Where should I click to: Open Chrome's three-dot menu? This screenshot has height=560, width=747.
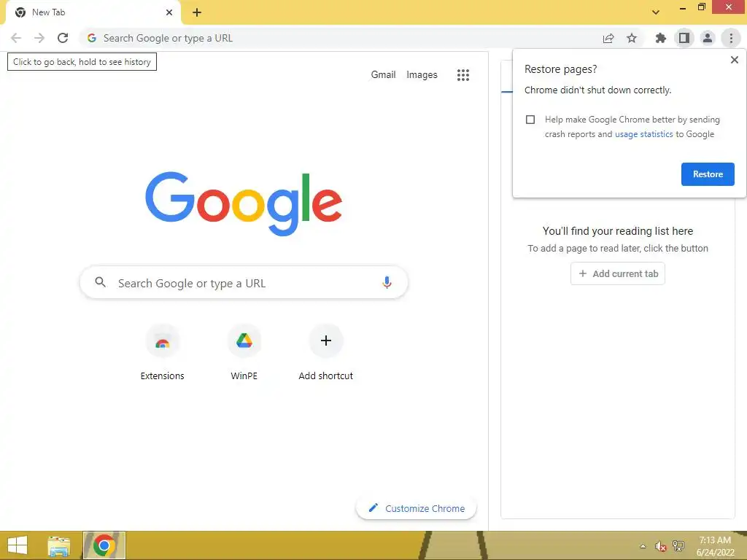click(x=731, y=38)
